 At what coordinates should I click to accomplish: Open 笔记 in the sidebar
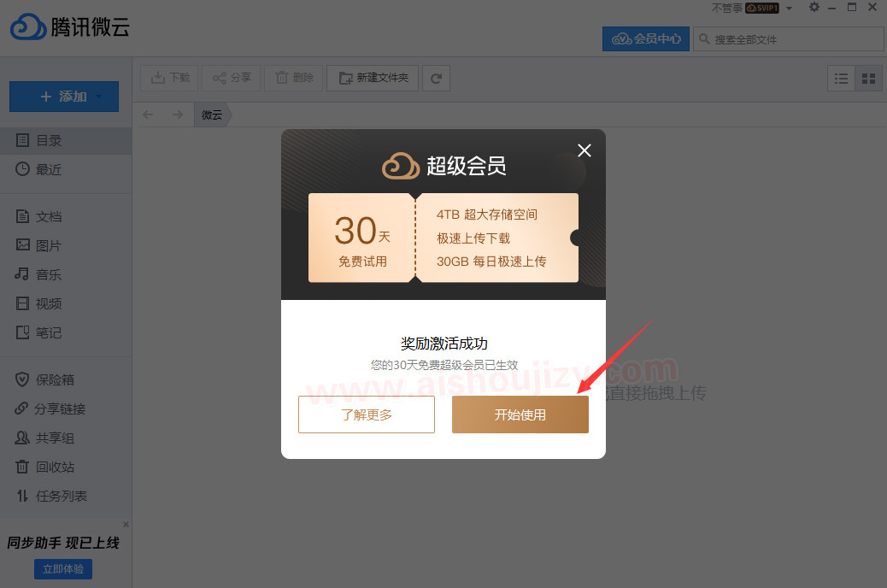pos(66,332)
